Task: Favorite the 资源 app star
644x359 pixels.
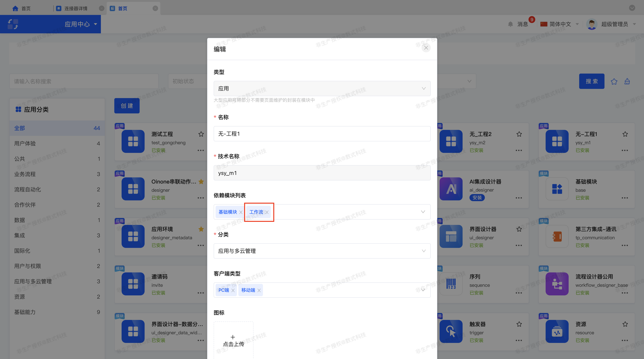Action: (625, 324)
